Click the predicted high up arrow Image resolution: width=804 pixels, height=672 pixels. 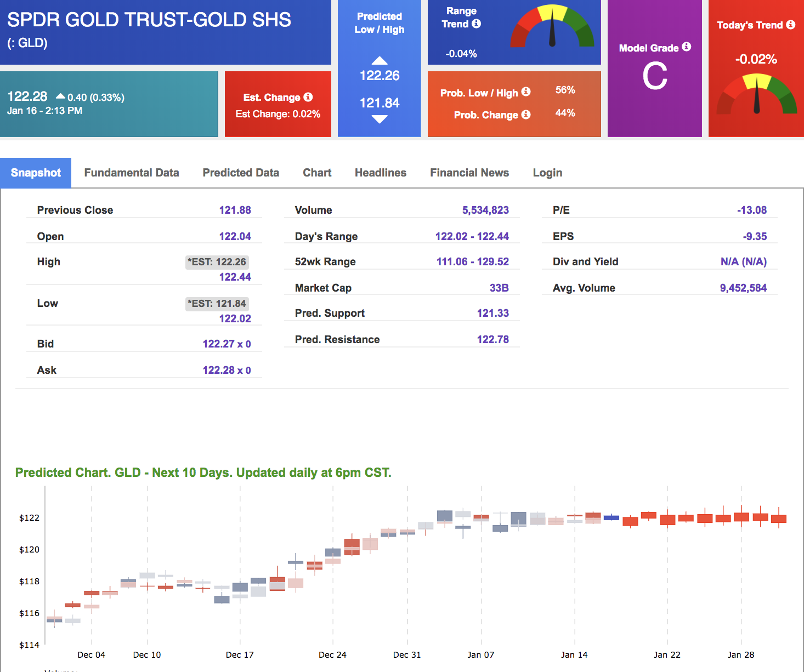[x=380, y=60]
